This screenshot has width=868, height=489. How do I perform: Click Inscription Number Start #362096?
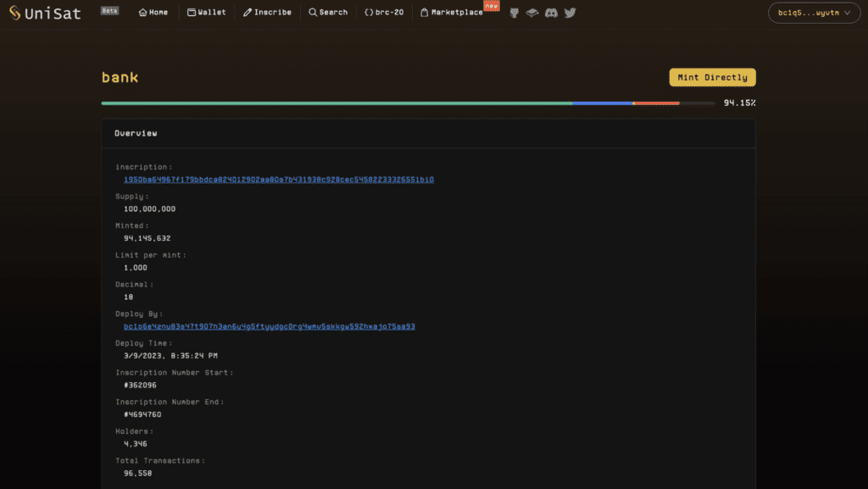click(140, 385)
